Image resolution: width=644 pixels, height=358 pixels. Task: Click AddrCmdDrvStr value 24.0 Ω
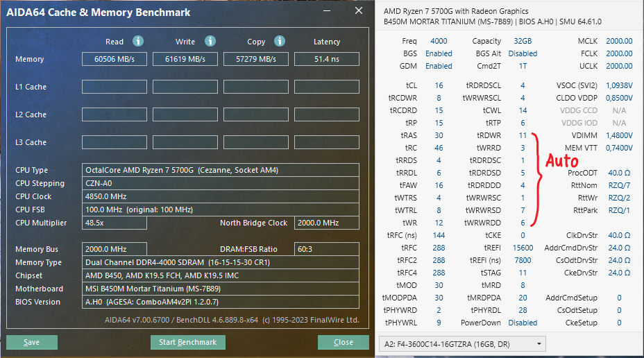click(x=619, y=248)
